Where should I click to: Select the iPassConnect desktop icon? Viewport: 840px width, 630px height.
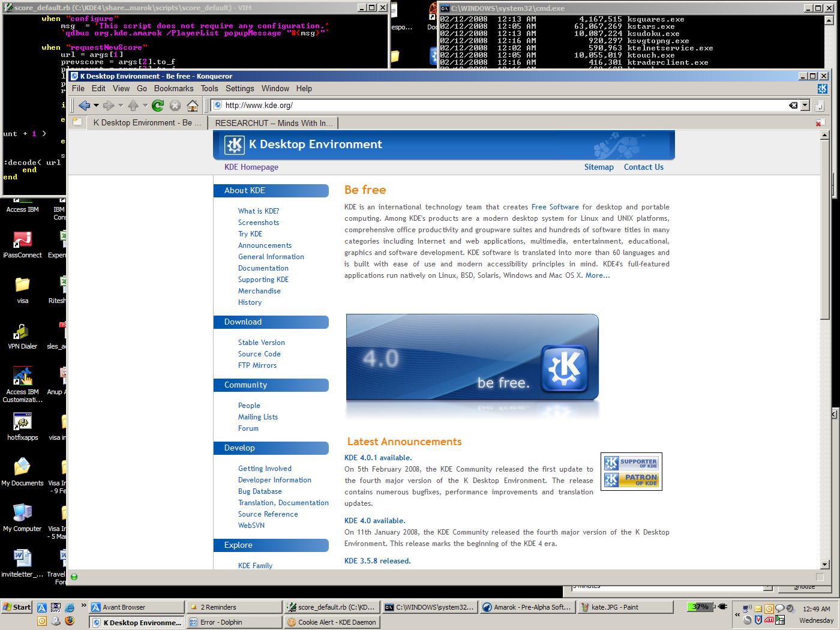[22, 244]
